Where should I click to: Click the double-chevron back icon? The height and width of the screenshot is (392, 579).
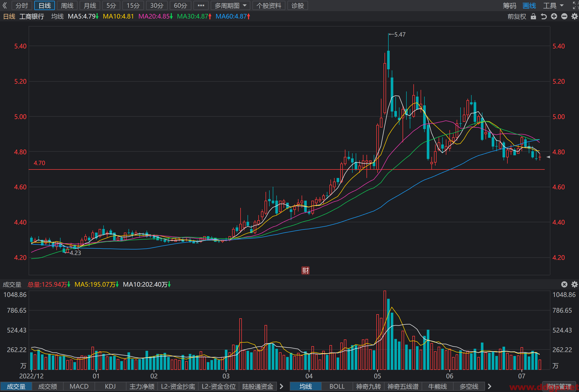(5, 5)
